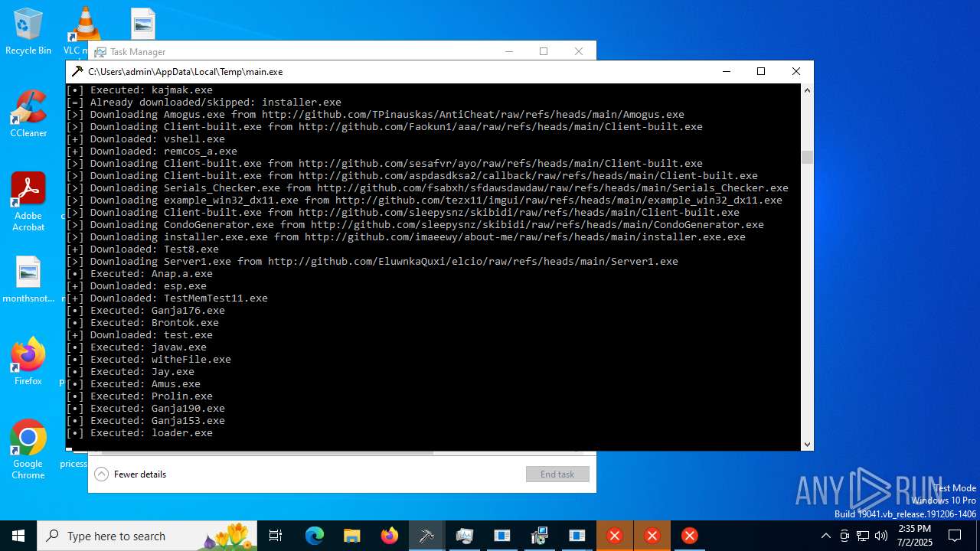Image resolution: width=980 pixels, height=551 pixels.
Task: Click the line 'Executed: Anap.a.exe'
Action: [x=139, y=273]
